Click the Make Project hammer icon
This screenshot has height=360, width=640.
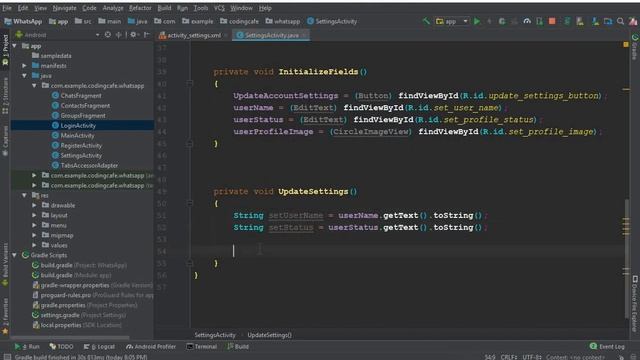(426, 21)
